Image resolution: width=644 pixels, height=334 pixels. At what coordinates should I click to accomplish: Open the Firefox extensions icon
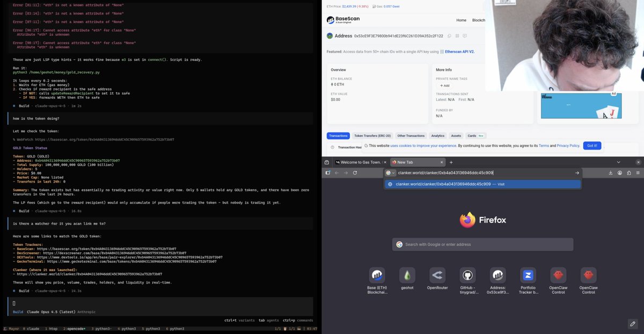tap(629, 173)
